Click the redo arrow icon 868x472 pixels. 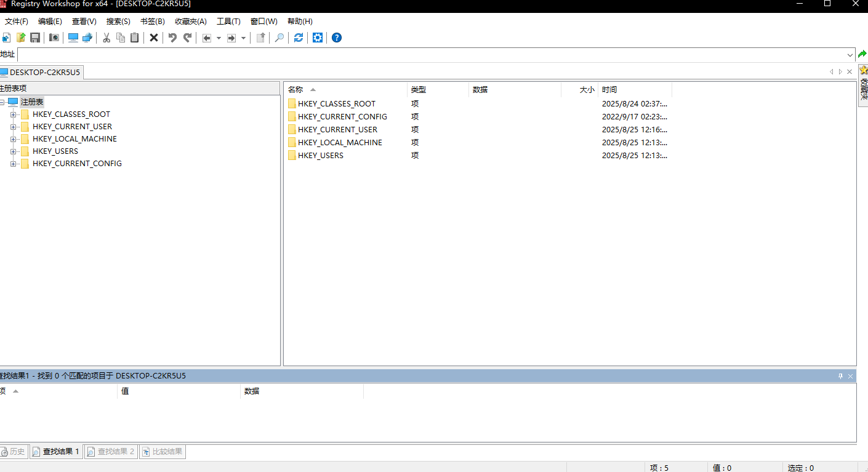click(187, 38)
